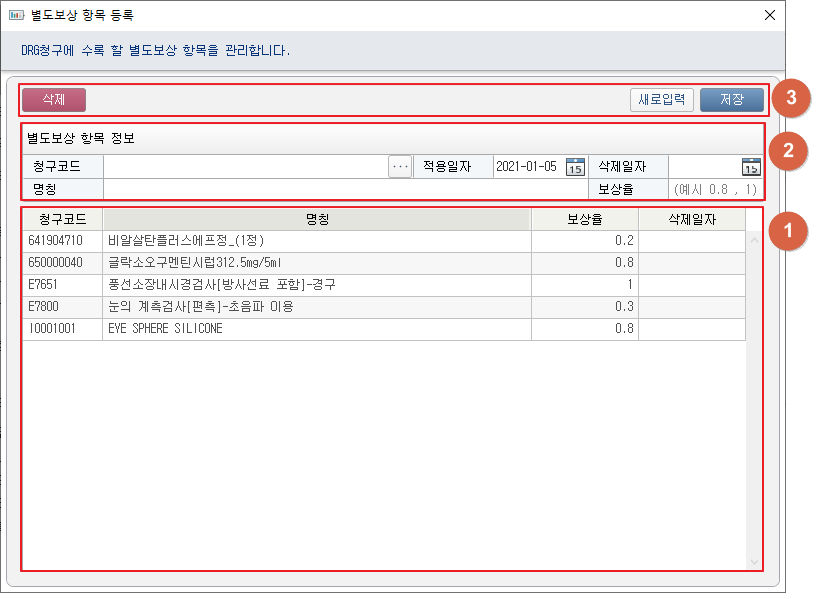Close the 별도보상 항목 등록 window
The width and height of the screenshot is (817, 599).
[x=769, y=15]
